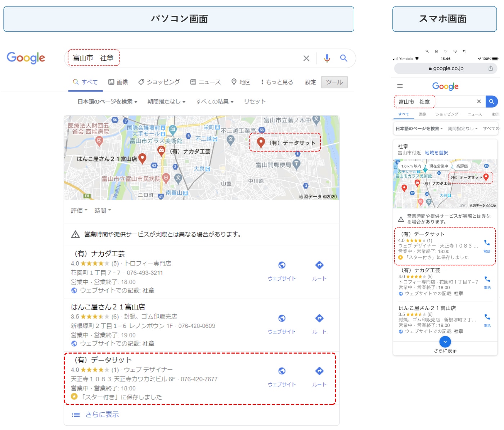Tap the share icon in smartphone address bar

coord(491,68)
